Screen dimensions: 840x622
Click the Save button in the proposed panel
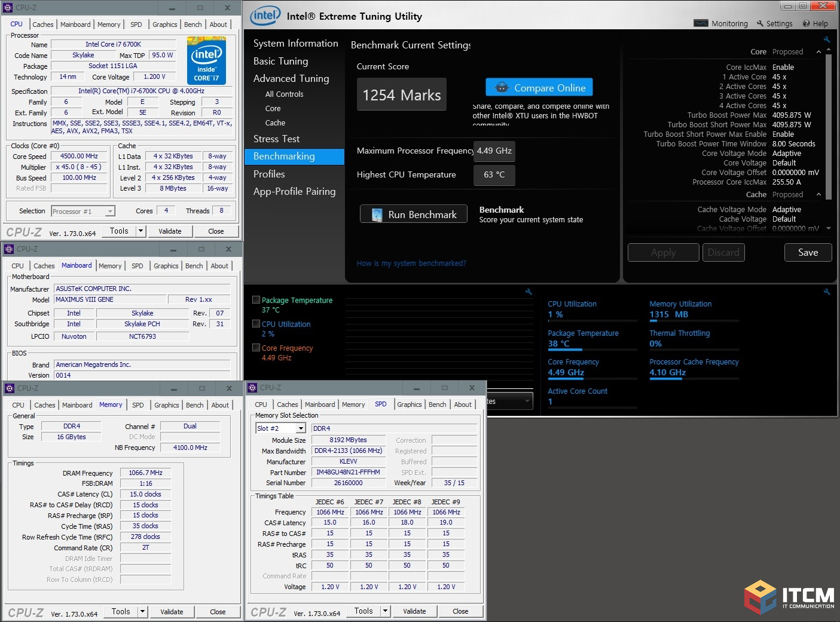(808, 252)
